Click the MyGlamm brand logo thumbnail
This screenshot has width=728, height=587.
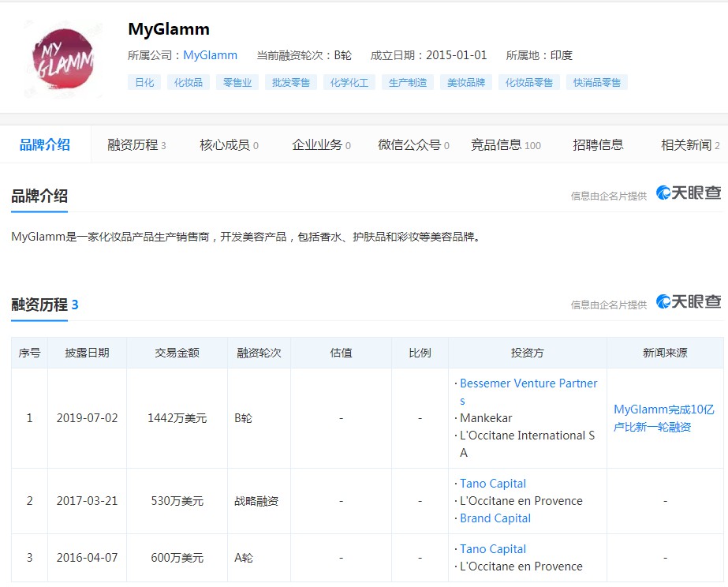tap(63, 58)
